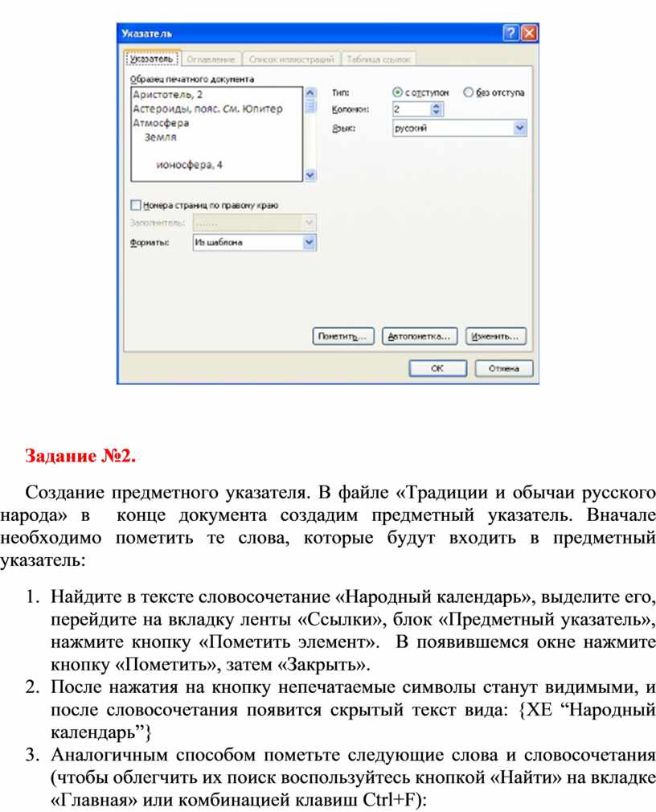Click the Изменить… button
656x812 pixels.
coord(495,336)
